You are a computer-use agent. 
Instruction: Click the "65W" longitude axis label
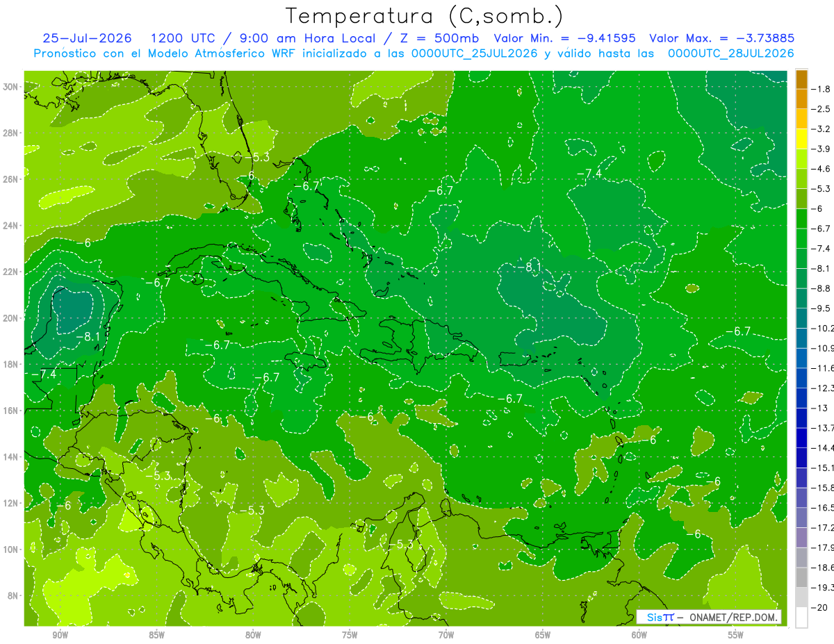(543, 635)
